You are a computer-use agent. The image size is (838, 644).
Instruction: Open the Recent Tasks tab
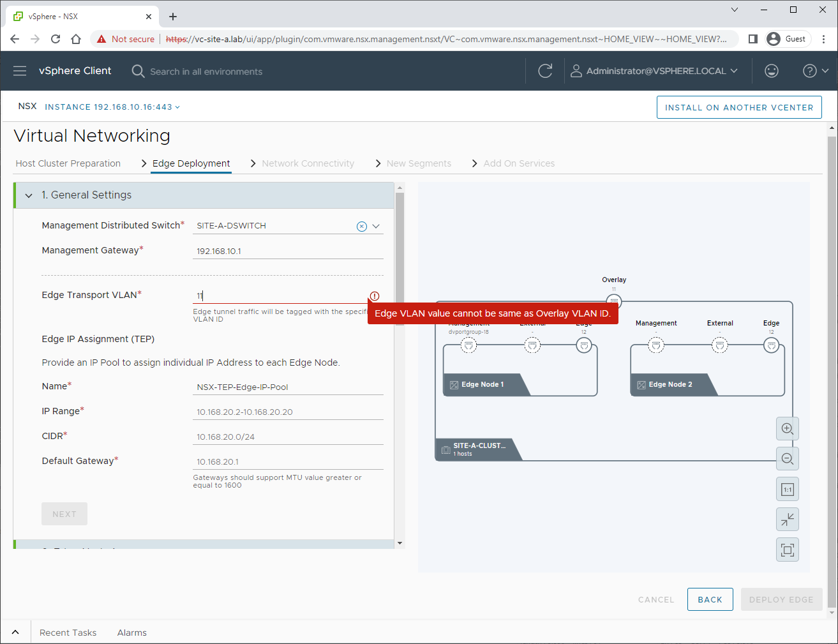pyautogui.click(x=68, y=633)
